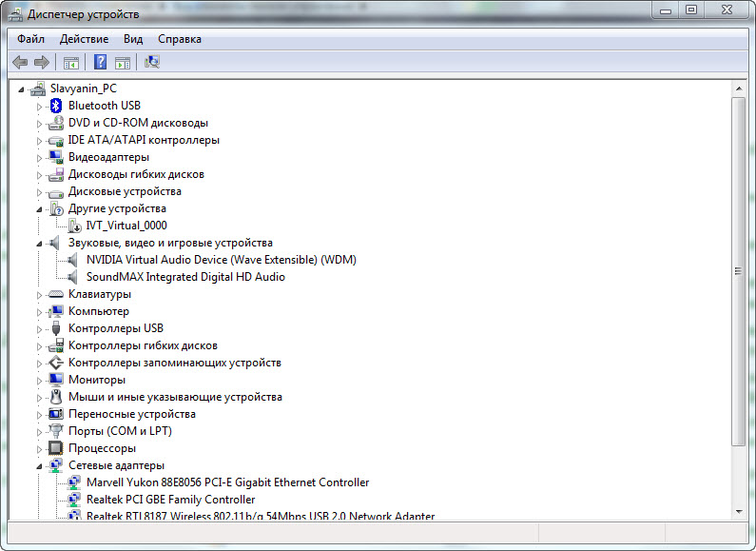Viewport: 756px width, 551px height.
Task: Click the scrollbar down arrow
Action: coord(739,512)
